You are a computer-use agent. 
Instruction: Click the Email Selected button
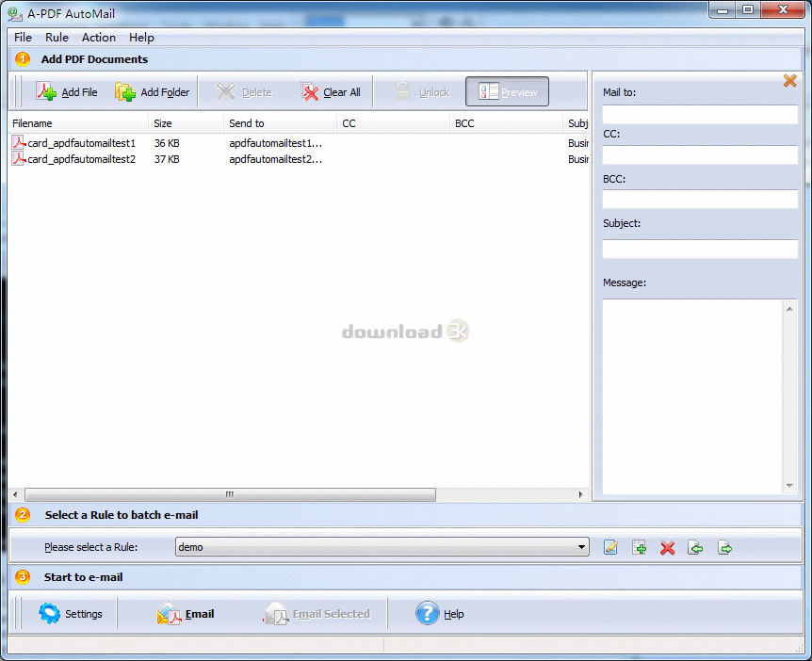pyautogui.click(x=317, y=614)
